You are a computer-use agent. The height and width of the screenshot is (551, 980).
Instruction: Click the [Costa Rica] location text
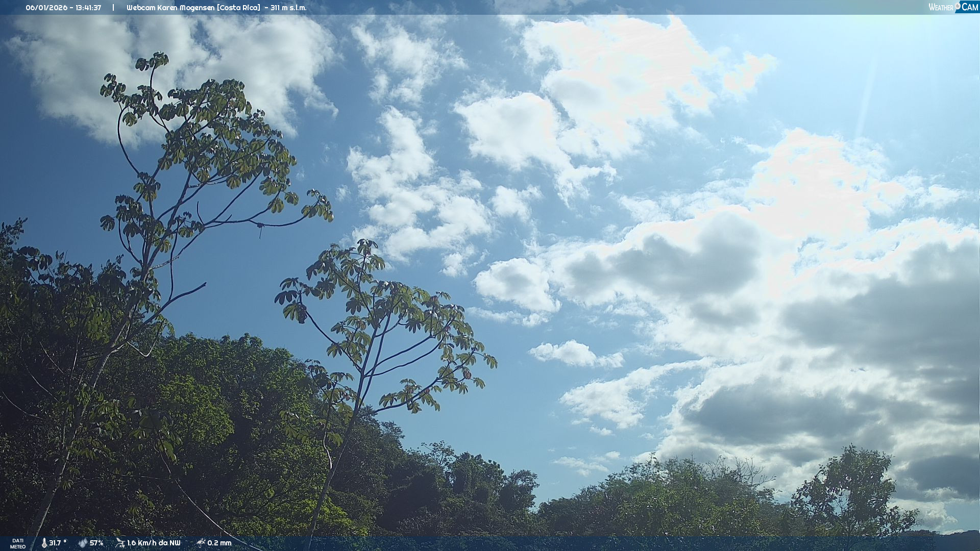[238, 8]
